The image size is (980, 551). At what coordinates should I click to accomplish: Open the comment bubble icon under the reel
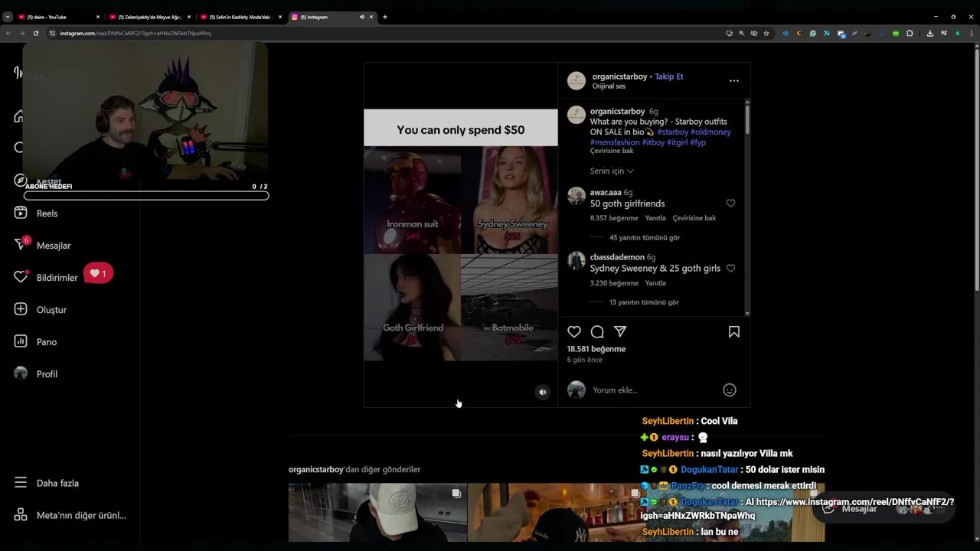click(597, 332)
